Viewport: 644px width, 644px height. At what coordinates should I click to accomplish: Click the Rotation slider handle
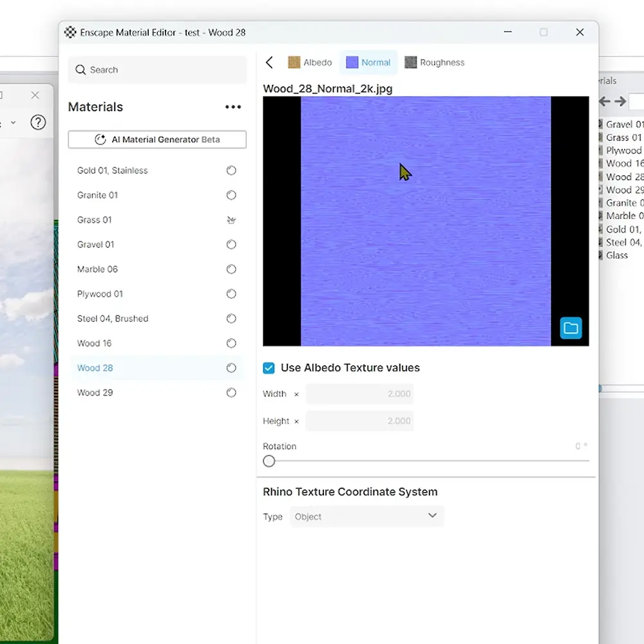tap(269, 461)
